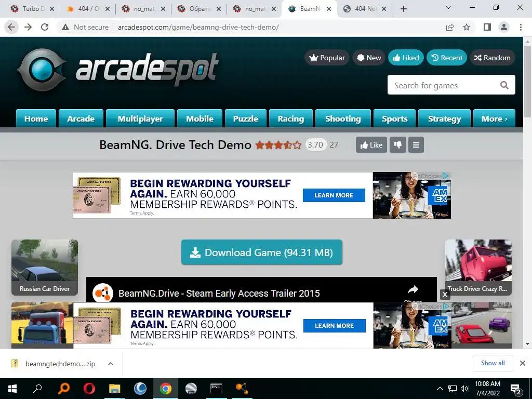This screenshot has width=532, height=399.
Task: Open the browser side panel
Action: pyautogui.click(x=487, y=27)
